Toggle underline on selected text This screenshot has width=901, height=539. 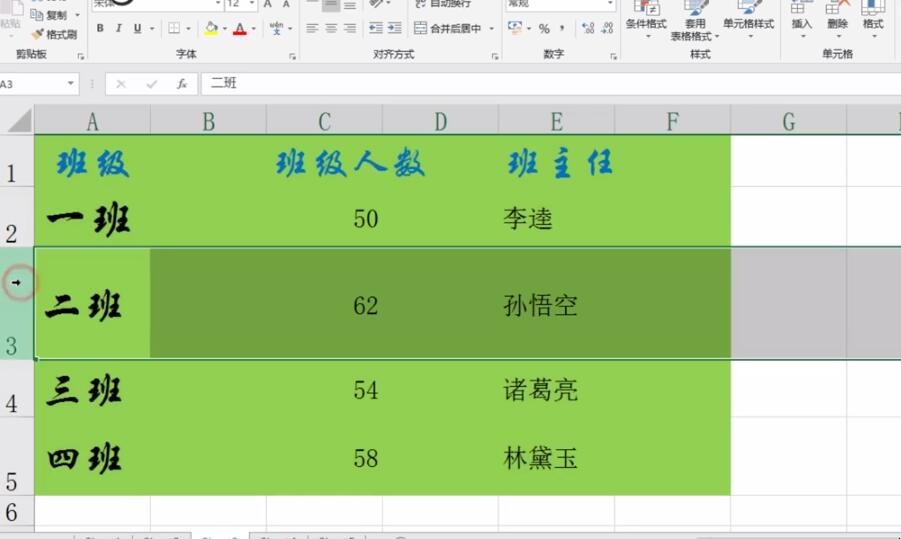(x=137, y=29)
